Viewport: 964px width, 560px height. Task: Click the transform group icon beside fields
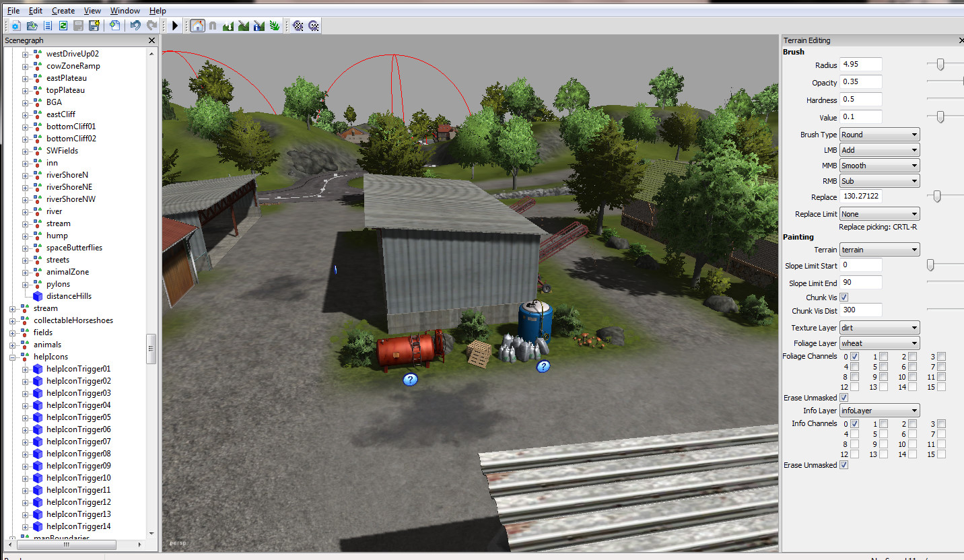tap(24, 332)
